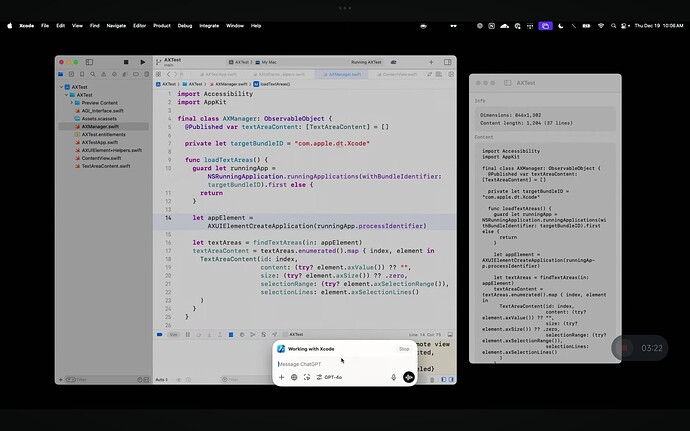Click loadTextAreas() in jump bar

coord(272,84)
